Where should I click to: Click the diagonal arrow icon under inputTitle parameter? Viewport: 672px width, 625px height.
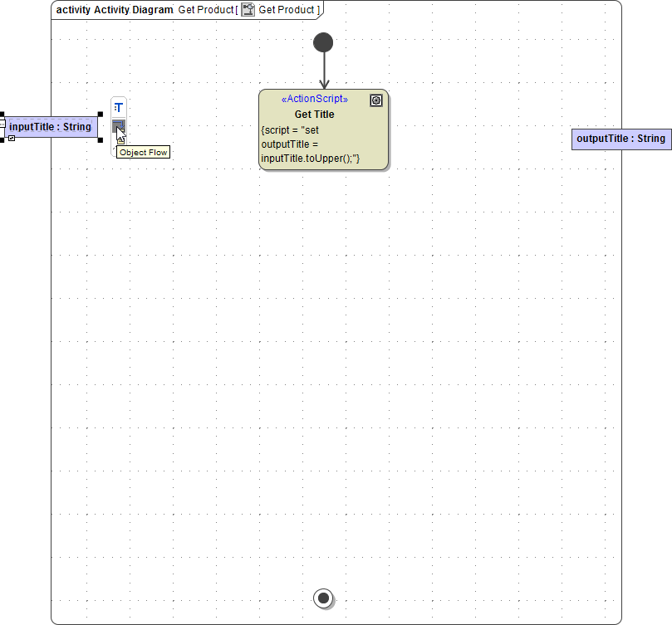point(11,138)
